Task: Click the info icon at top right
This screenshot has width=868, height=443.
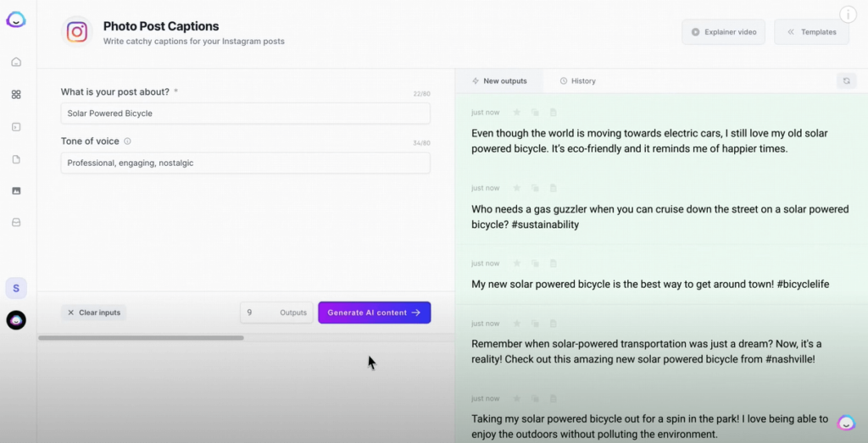Action: click(848, 14)
